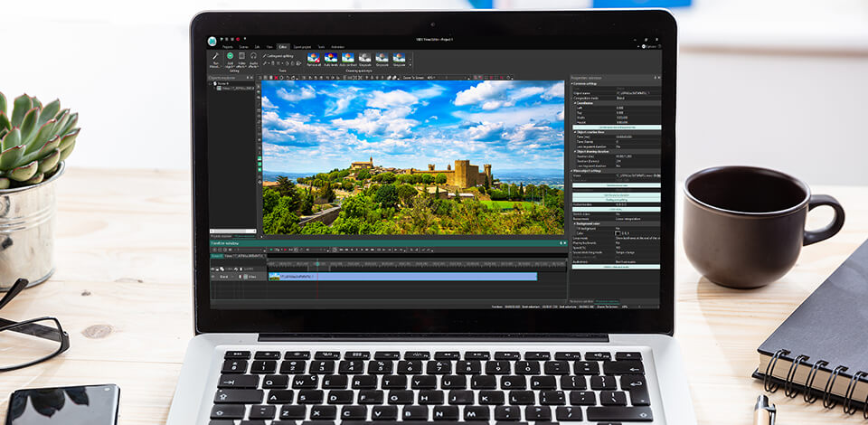Select the Scene 0 timeline tab
This screenshot has width=868, height=425.
tap(216, 256)
